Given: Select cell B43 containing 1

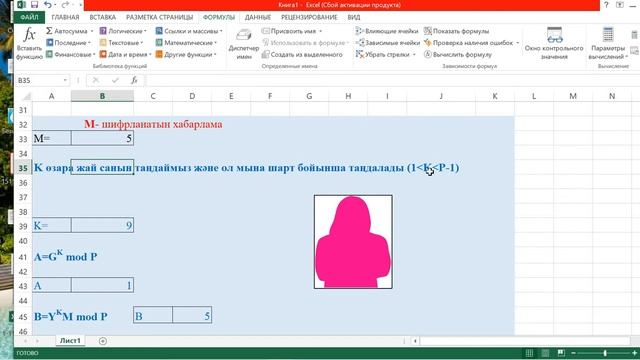Looking at the screenshot, I should click(x=102, y=285).
